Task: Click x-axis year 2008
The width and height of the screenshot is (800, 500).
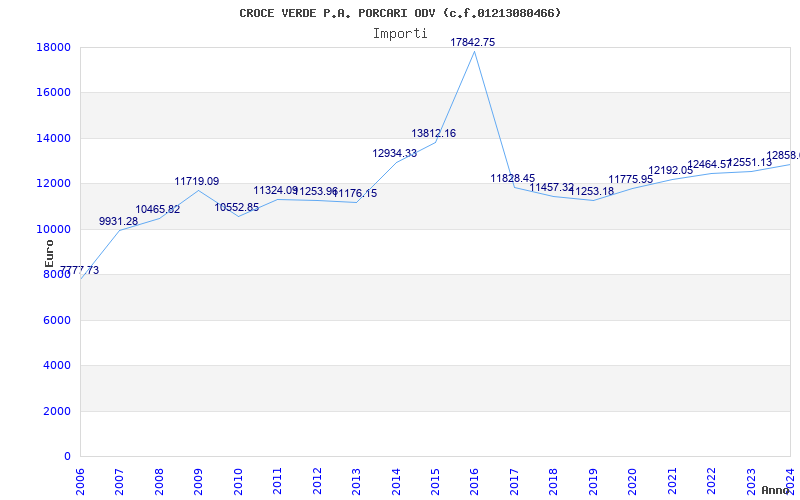Action: [159, 481]
